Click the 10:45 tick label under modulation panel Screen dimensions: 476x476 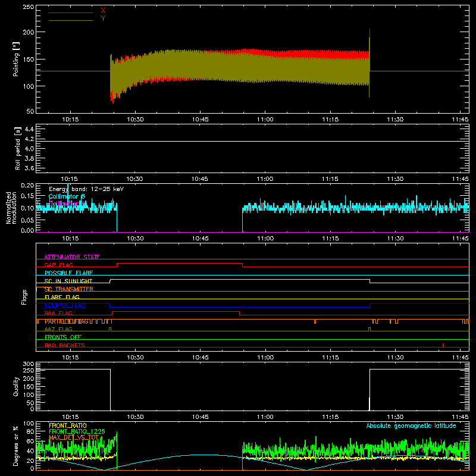click(200, 239)
